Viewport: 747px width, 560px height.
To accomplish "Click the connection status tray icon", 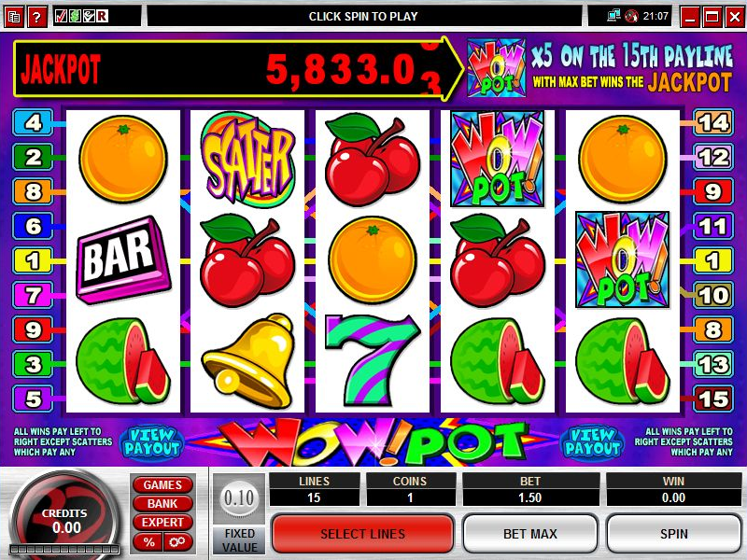I will point(613,16).
